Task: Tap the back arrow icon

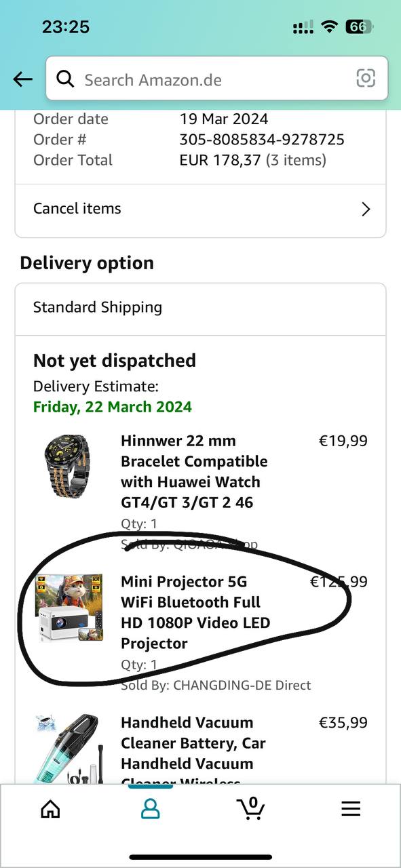Action: click(x=22, y=79)
